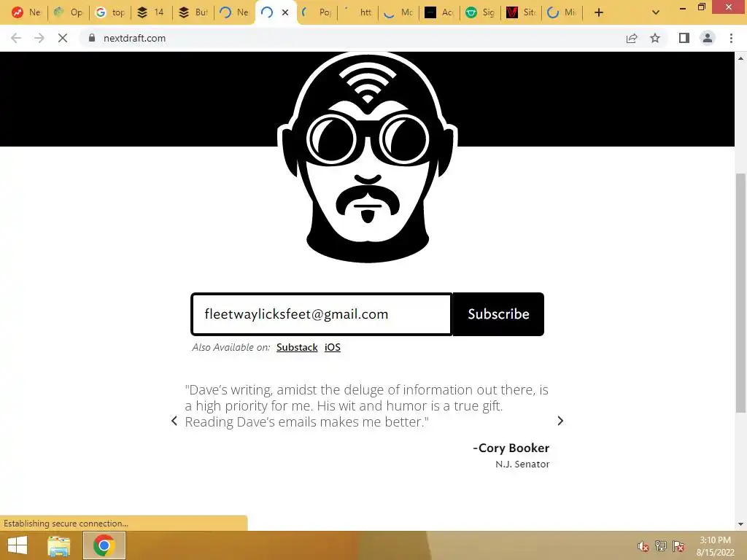Image resolution: width=747 pixels, height=560 pixels.
Task: Close the active loading tab
Action: coord(285,12)
